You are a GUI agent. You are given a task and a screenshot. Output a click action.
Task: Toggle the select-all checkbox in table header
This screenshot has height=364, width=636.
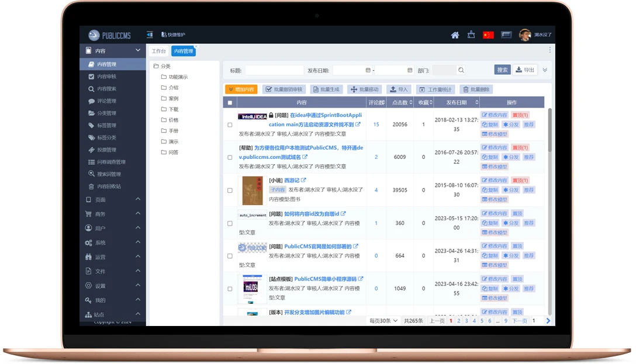click(229, 101)
